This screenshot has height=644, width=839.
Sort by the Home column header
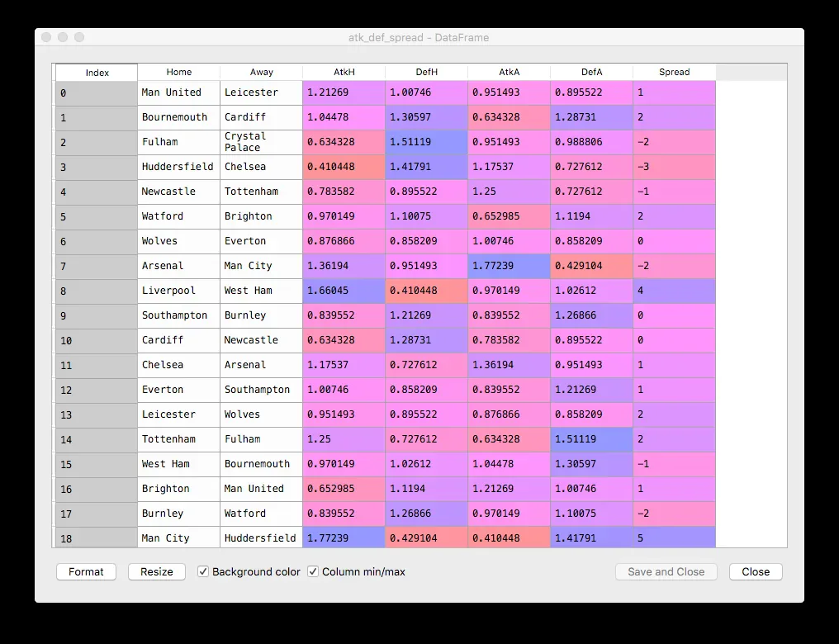click(x=178, y=72)
